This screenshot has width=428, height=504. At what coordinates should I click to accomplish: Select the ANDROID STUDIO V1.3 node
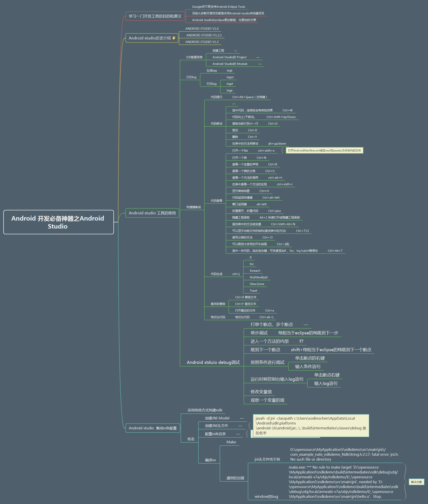(x=202, y=42)
